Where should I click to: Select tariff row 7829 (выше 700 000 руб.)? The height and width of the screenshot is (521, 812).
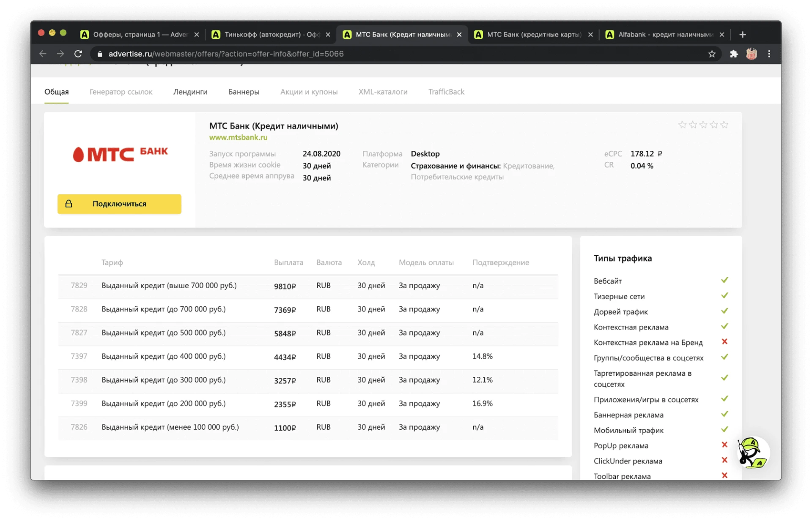coord(308,286)
